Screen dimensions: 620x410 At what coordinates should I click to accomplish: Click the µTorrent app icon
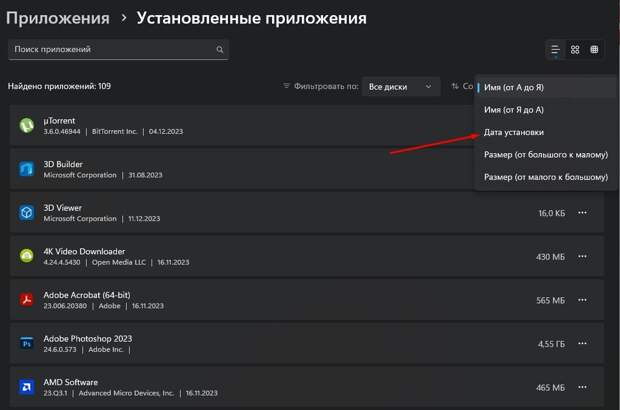[27, 126]
